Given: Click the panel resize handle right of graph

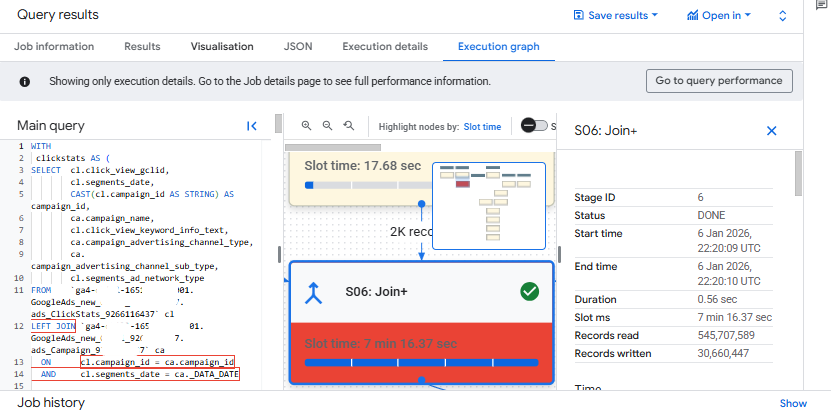Looking at the screenshot, I should (x=559, y=254).
